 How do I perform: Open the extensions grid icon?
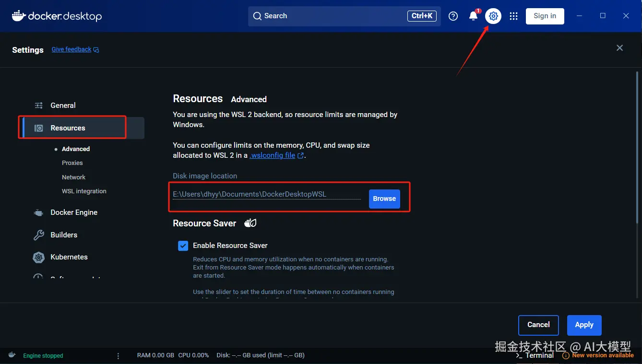(x=513, y=16)
